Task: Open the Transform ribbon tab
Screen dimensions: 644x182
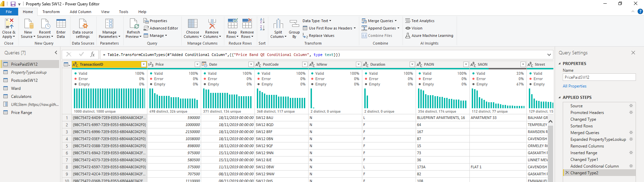Action: (x=51, y=12)
